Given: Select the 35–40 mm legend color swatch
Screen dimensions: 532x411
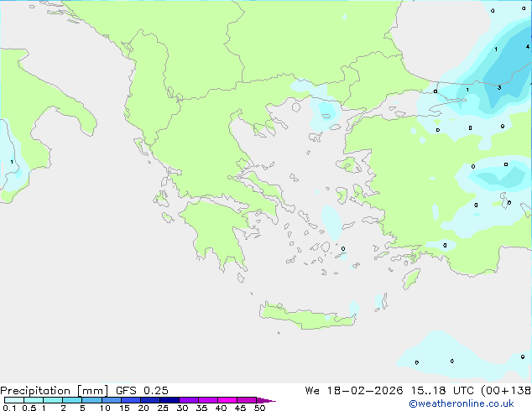Looking at the screenshot, I should pos(207,400).
